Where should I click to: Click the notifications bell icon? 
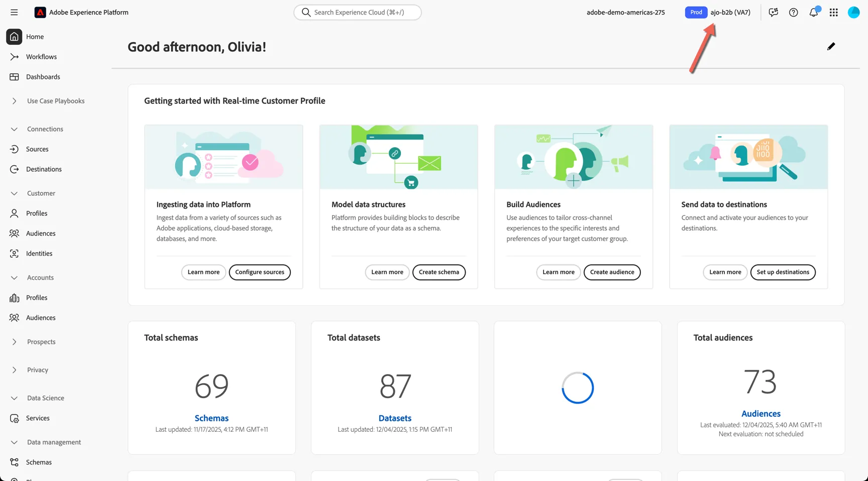[814, 12]
